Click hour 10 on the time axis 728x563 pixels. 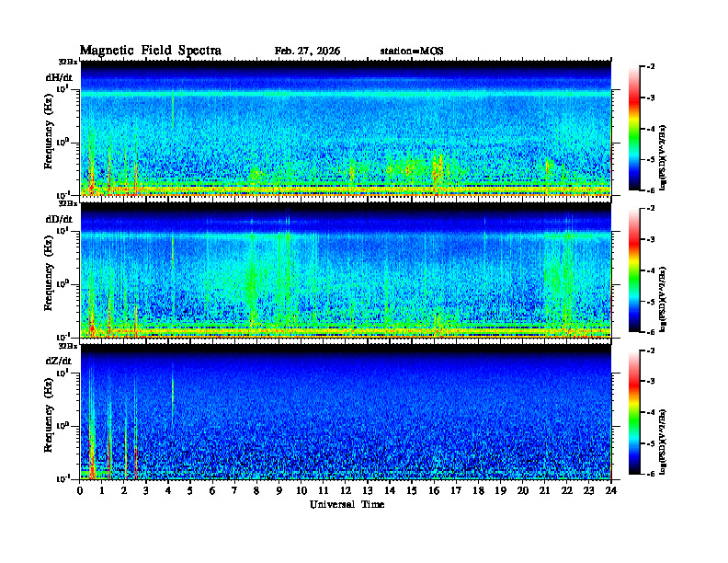coord(301,491)
